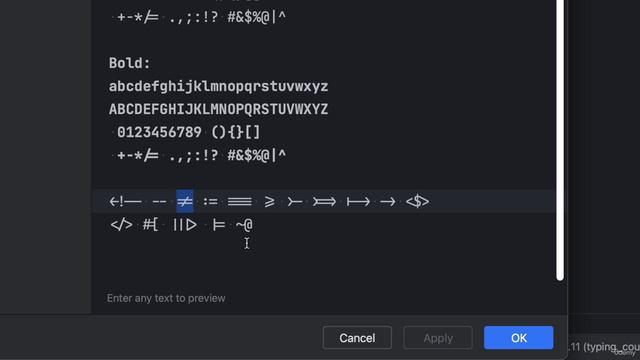
Task: Click the '#[' ligature in preview
Action: (151, 224)
